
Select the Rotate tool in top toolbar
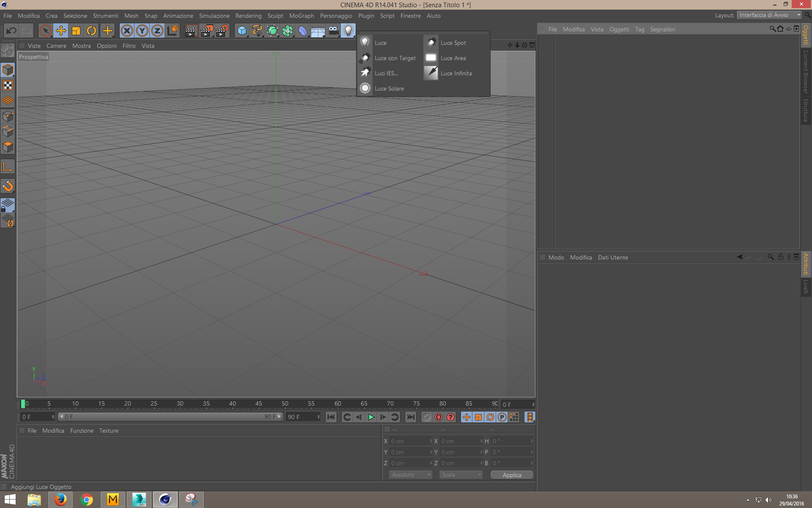point(91,30)
